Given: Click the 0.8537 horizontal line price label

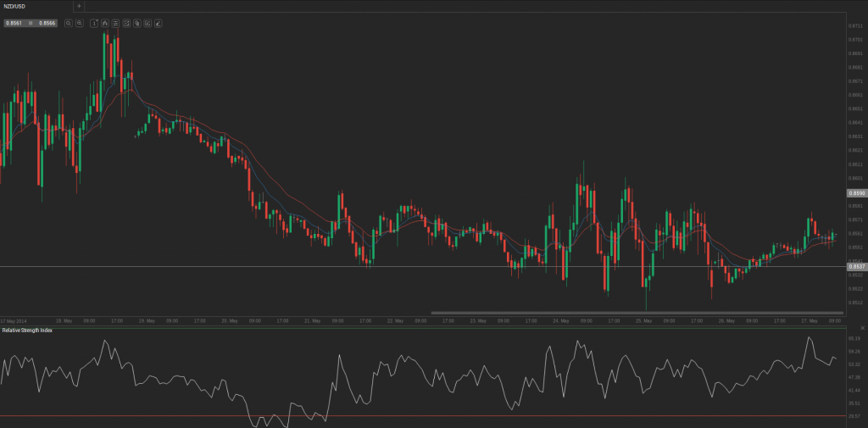Looking at the screenshot, I should [854, 267].
